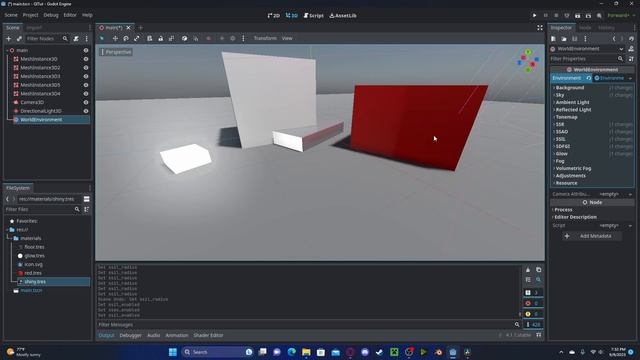The width and height of the screenshot is (640, 360).
Task: Toggle FileSystem split mode icon
Action: tap(87, 199)
